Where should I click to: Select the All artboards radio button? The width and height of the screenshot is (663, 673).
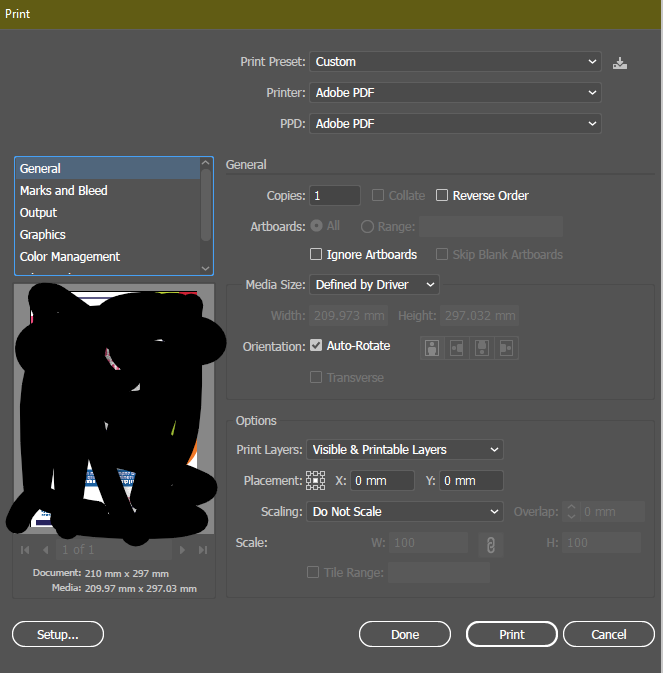coord(317,226)
